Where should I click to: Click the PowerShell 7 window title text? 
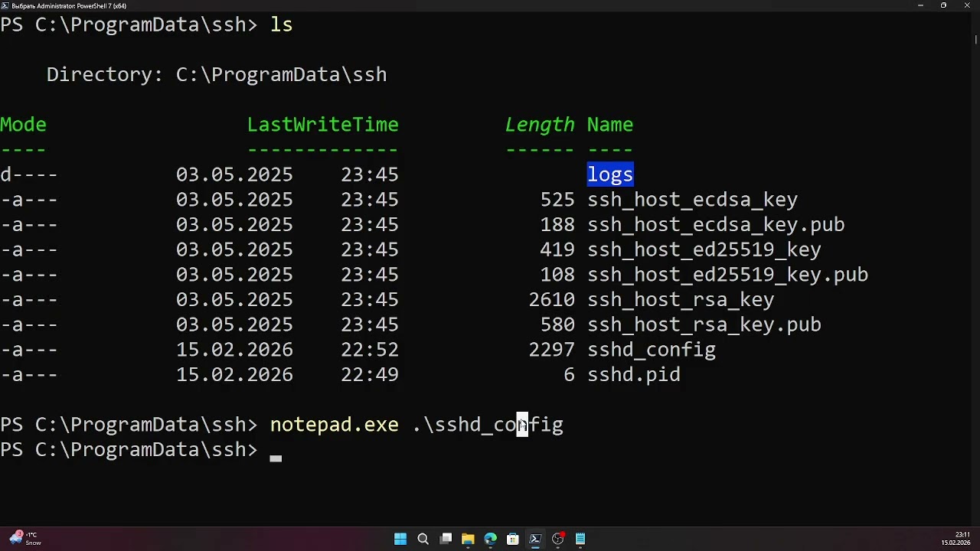click(69, 5)
